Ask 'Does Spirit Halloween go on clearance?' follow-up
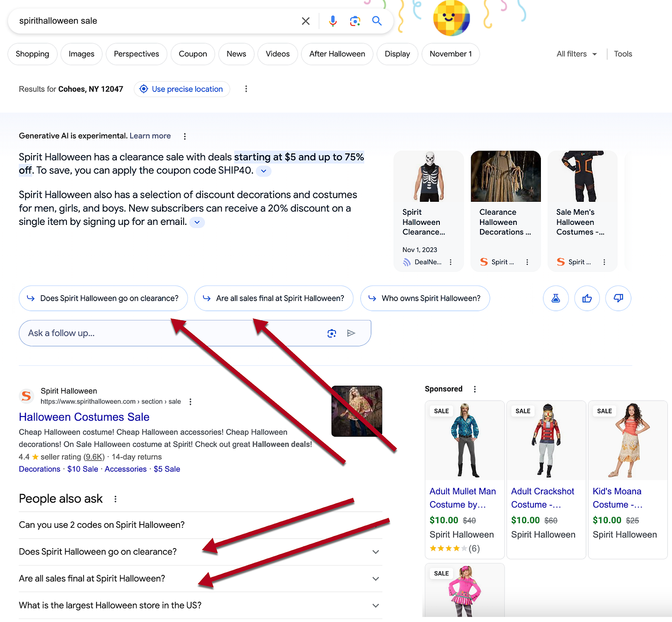 pyautogui.click(x=103, y=298)
